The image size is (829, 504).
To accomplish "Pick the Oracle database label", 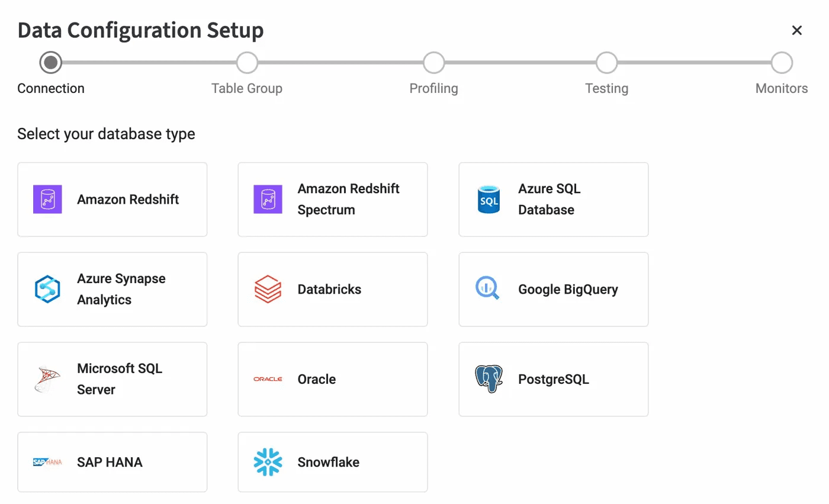I will pos(317,380).
